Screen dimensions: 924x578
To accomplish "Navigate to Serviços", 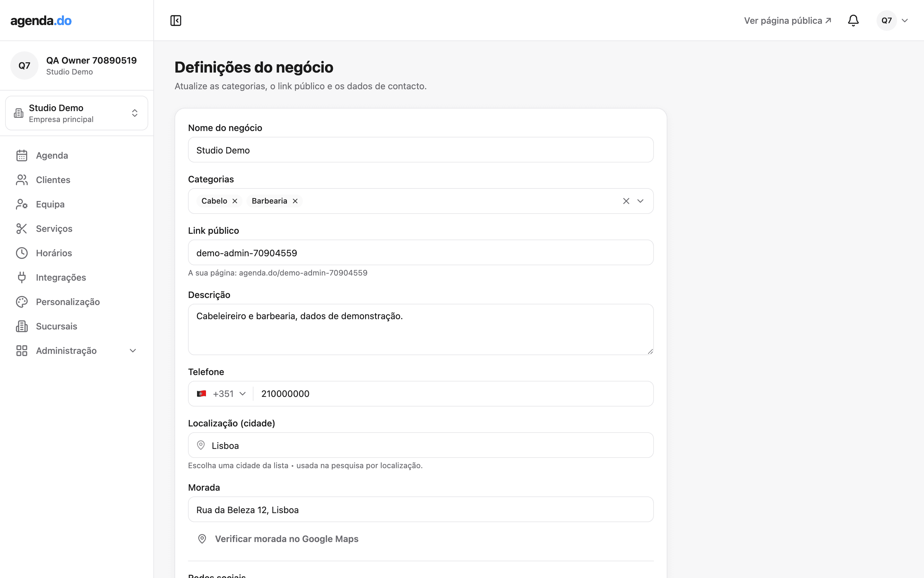I will point(77,229).
